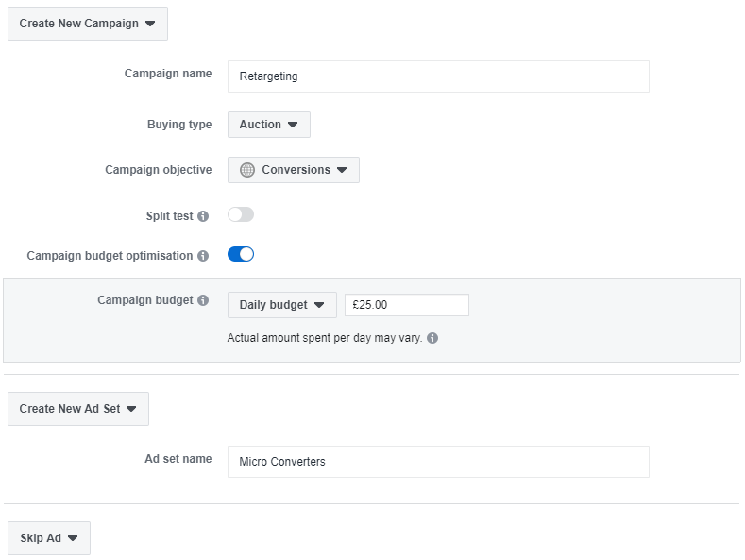Image resolution: width=745 pixels, height=560 pixels.
Task: Click the Campaign name field containing Retargeting
Action: pos(438,76)
